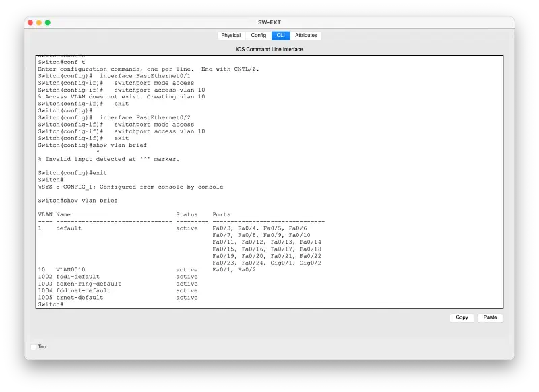Click the 'Fa0/1, Fa0/2' ports entry
This screenshot has height=392, width=539.
pyautogui.click(x=234, y=269)
